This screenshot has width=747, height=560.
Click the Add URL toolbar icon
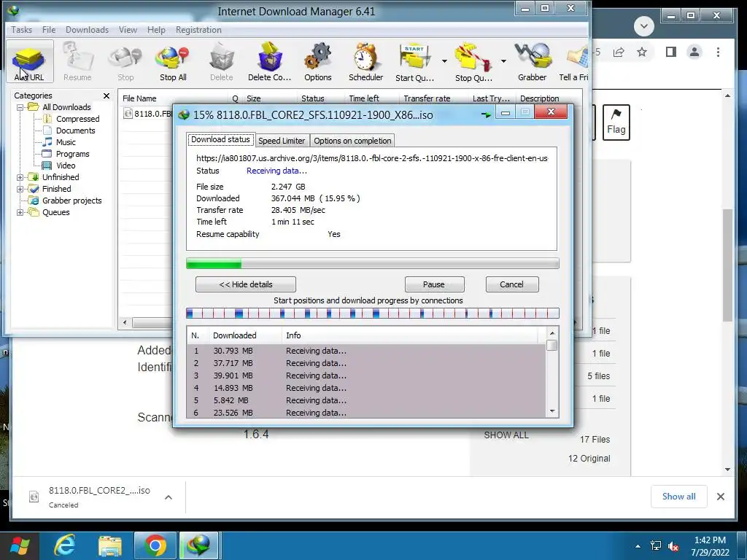[29, 62]
